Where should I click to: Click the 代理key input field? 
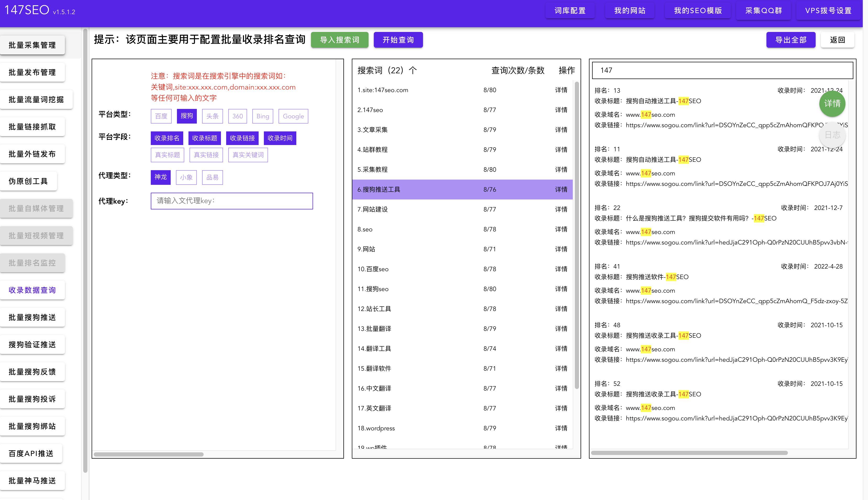[x=232, y=201]
